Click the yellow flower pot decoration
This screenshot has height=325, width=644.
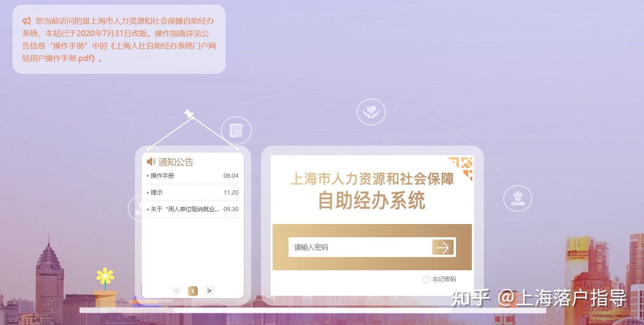[x=105, y=287]
